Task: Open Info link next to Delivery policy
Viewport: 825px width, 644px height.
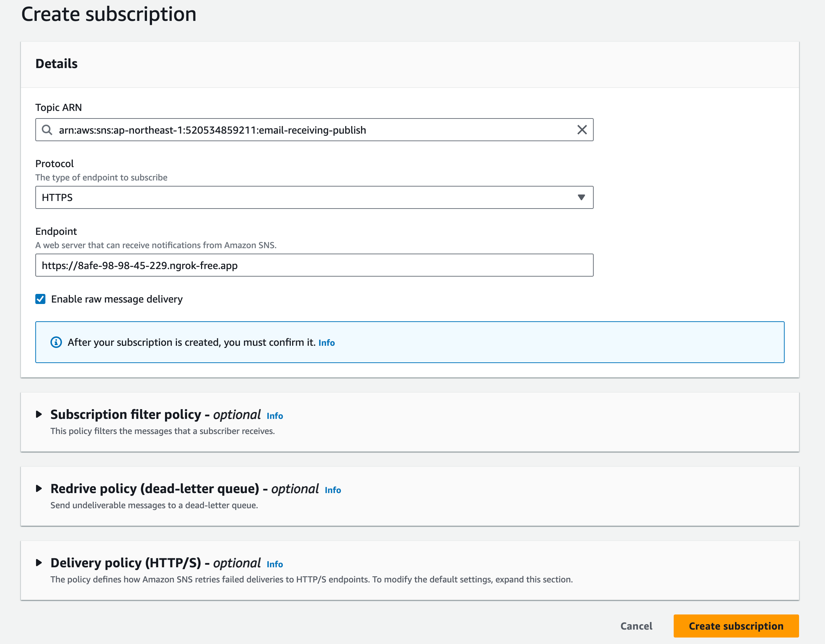Action: click(x=275, y=564)
